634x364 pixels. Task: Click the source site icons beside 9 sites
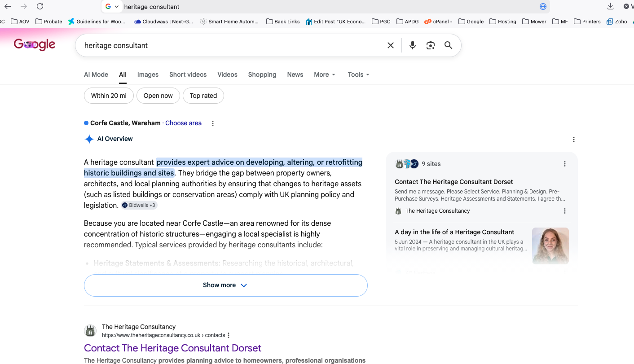[407, 164]
